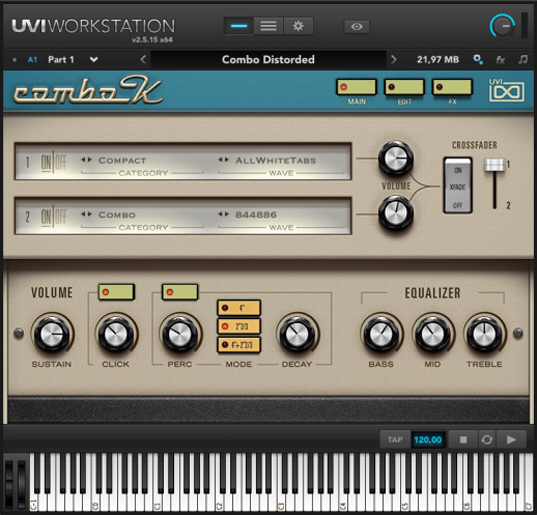Move the crossfader slider handle
The width and height of the screenshot is (537, 515).
495,165
